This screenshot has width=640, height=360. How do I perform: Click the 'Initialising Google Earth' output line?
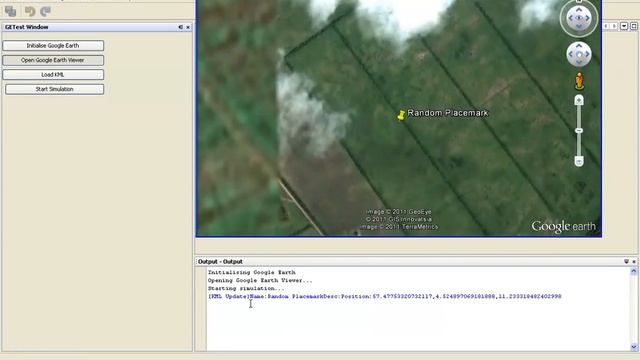pyautogui.click(x=252, y=272)
